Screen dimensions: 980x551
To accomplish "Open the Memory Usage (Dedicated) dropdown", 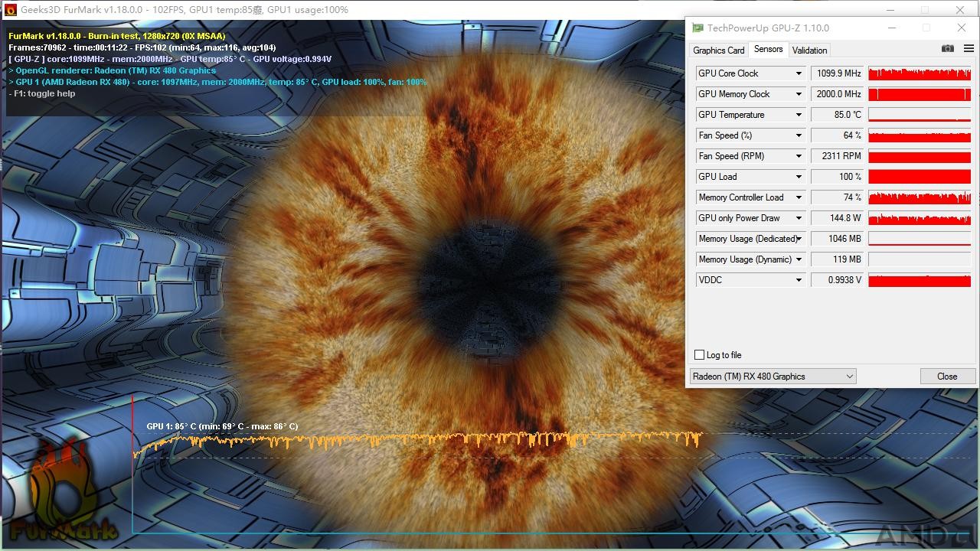I will [799, 239].
